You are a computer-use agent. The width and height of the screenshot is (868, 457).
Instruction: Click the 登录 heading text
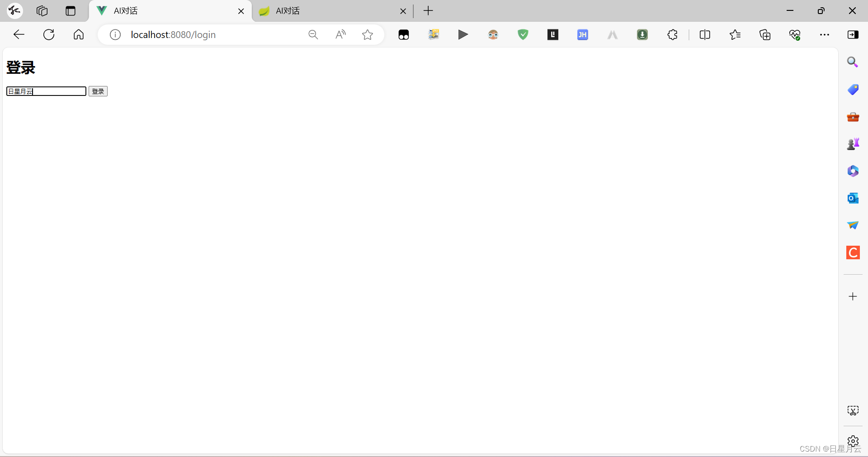coord(21,67)
